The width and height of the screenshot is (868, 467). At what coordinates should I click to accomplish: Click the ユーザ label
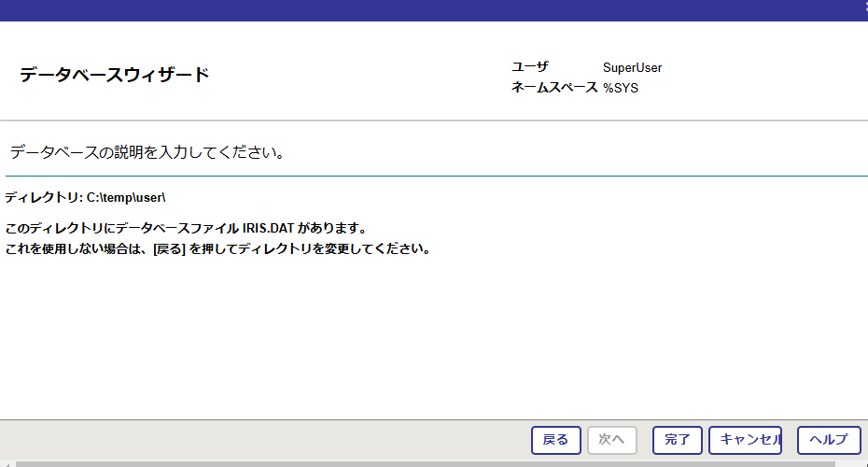tap(530, 67)
